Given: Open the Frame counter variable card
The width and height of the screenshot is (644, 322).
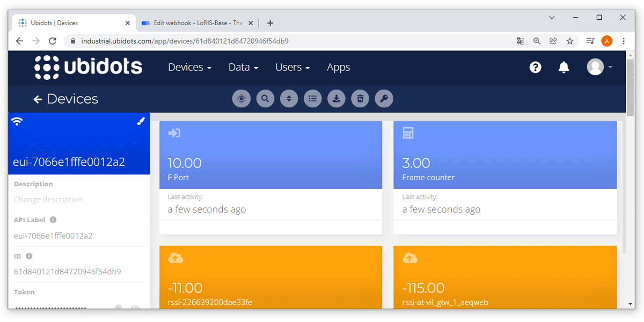Looking at the screenshot, I should coord(505,177).
